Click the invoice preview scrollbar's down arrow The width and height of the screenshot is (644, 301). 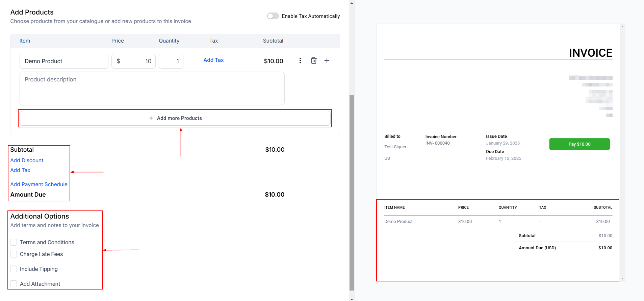pyautogui.click(x=622, y=278)
